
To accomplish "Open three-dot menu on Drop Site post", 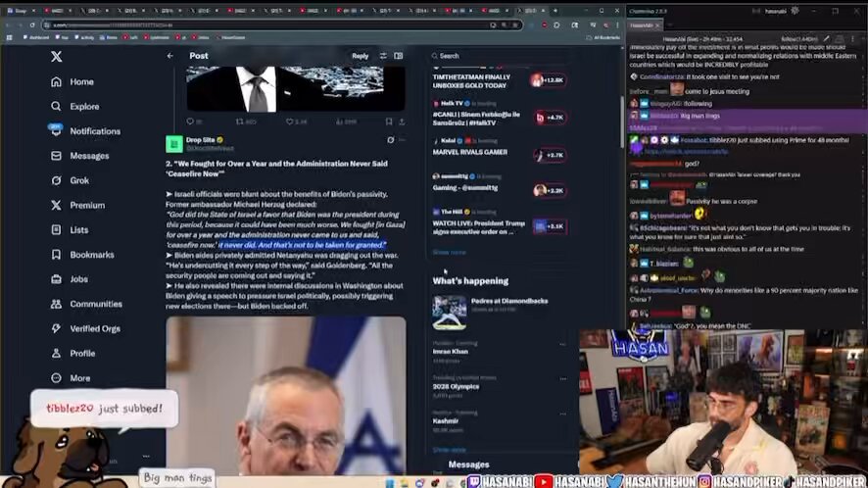I will pos(403,140).
